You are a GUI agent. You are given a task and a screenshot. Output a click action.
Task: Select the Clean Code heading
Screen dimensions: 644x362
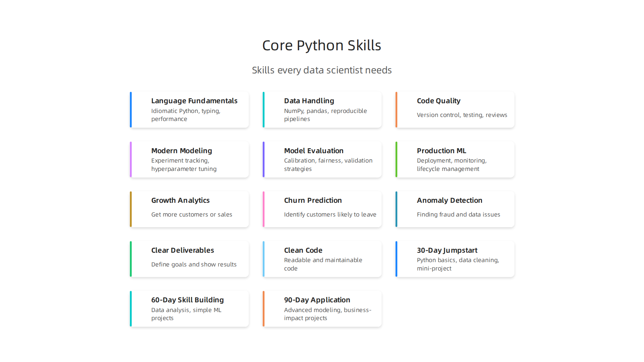[x=303, y=250]
